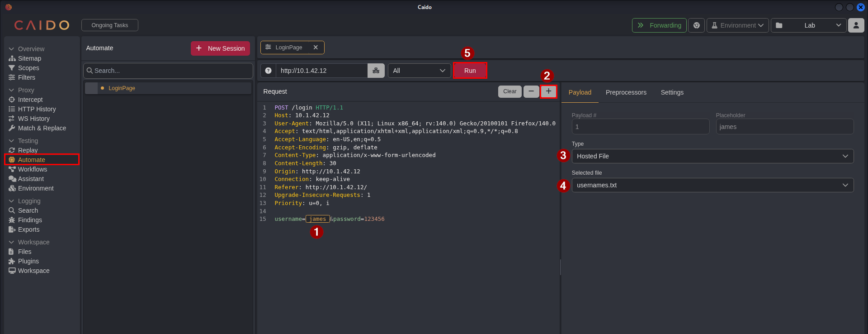Open Match & Replace in the sidebar

pyautogui.click(x=42, y=128)
